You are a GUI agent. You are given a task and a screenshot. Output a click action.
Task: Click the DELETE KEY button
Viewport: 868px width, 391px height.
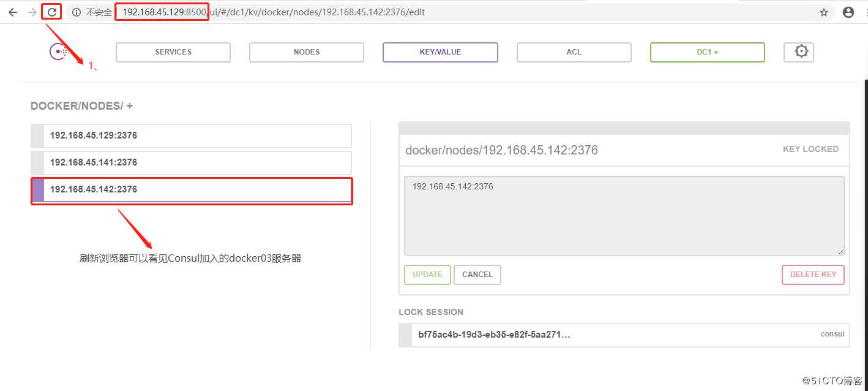[813, 275]
